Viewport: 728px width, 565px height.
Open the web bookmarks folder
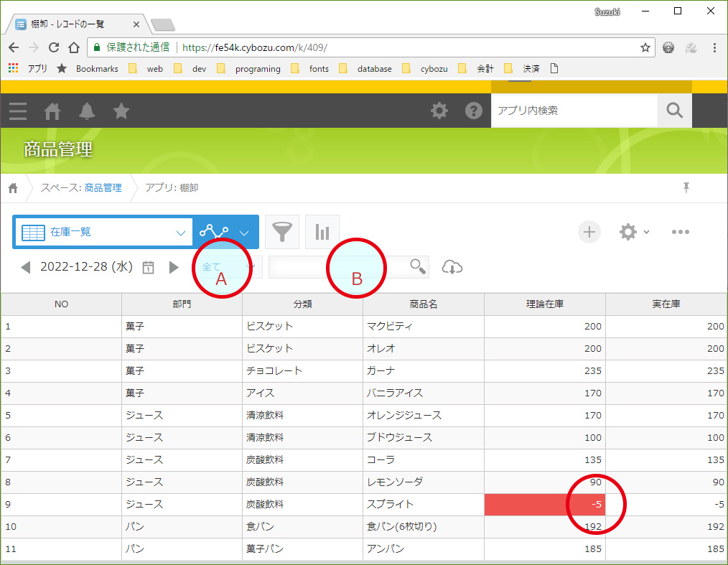[146, 69]
